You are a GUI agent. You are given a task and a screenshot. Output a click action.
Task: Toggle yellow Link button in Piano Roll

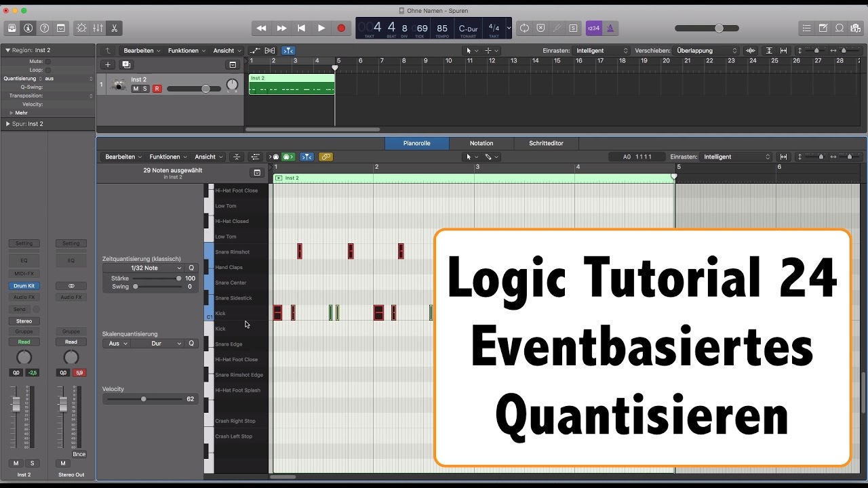coord(325,157)
